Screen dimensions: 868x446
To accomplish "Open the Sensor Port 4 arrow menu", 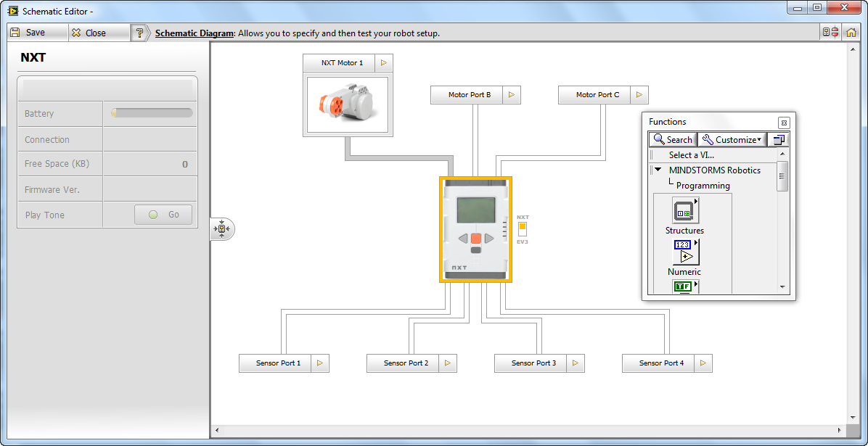I will click(703, 363).
